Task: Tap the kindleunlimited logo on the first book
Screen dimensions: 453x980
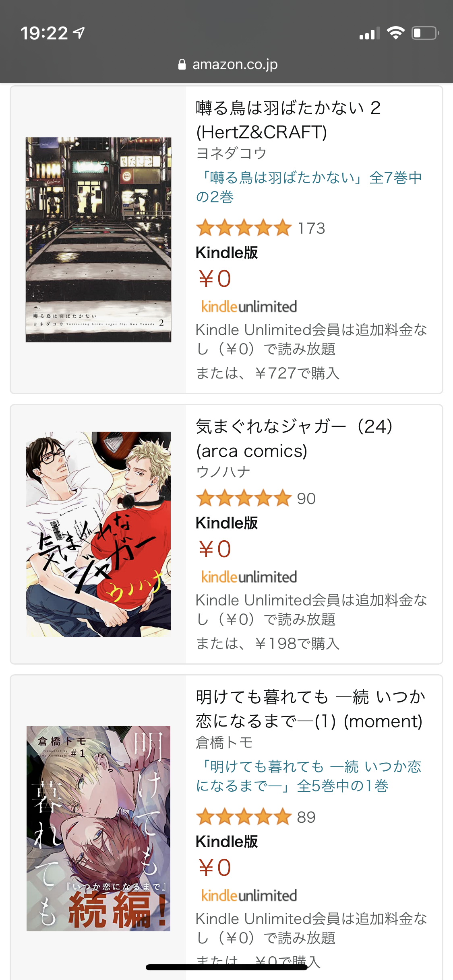Action: point(249,307)
